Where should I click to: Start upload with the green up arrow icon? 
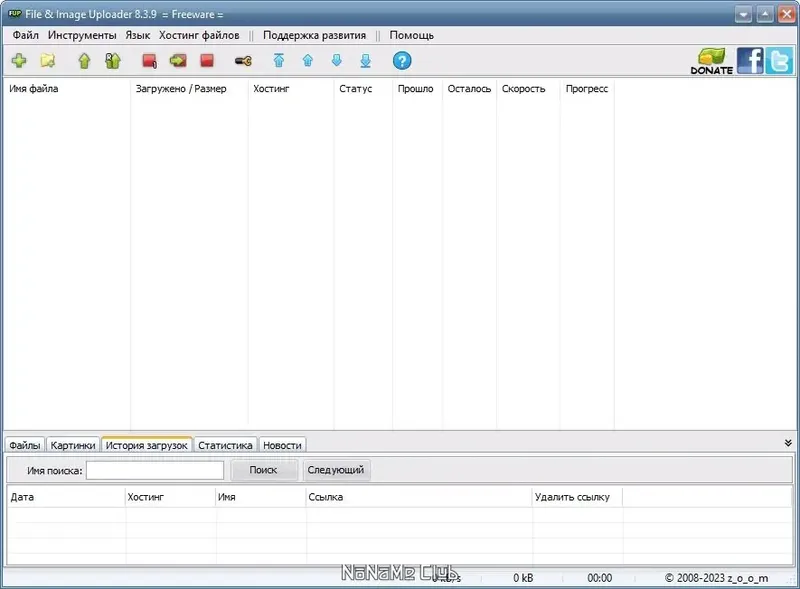tap(82, 61)
